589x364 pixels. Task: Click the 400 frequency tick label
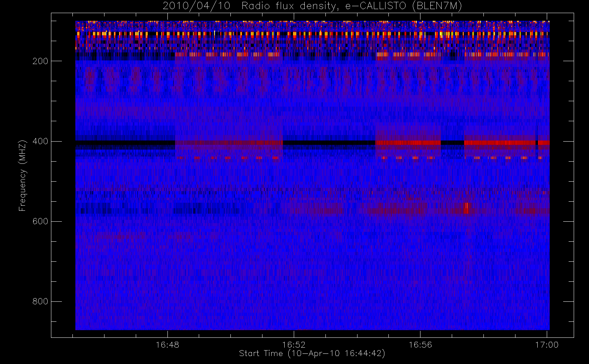tap(40, 141)
